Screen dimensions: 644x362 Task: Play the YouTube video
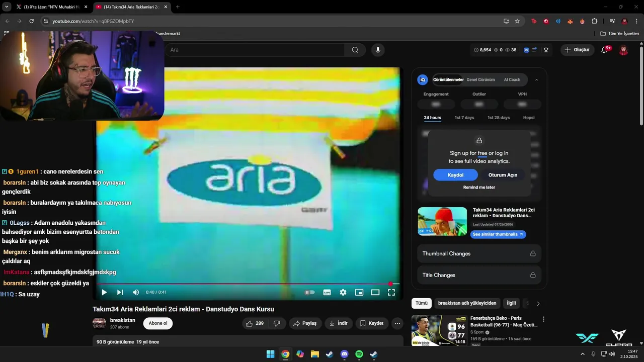[104, 292]
